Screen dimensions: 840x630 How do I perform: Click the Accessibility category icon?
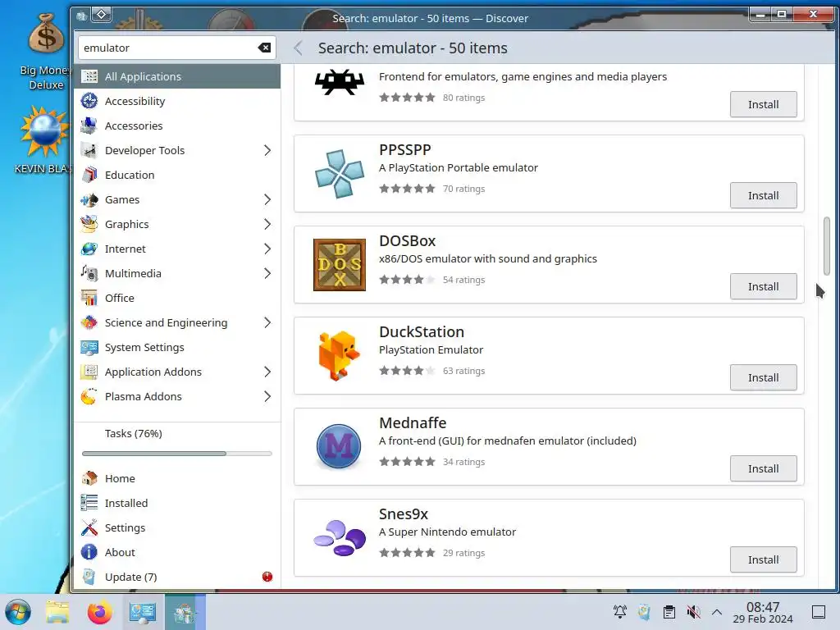(89, 101)
